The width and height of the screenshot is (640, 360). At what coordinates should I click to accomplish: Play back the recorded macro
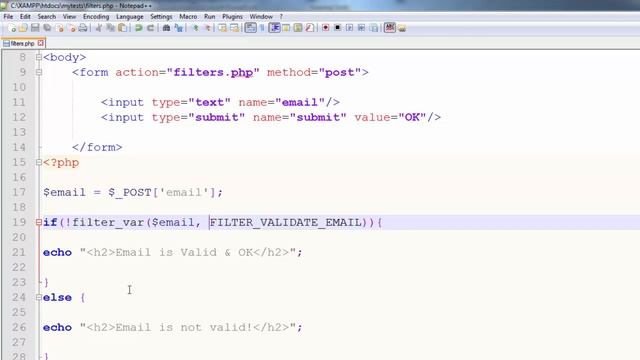point(350,28)
